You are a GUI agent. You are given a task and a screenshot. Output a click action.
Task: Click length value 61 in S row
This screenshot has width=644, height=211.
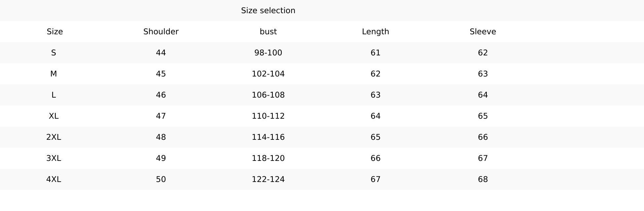point(376,53)
